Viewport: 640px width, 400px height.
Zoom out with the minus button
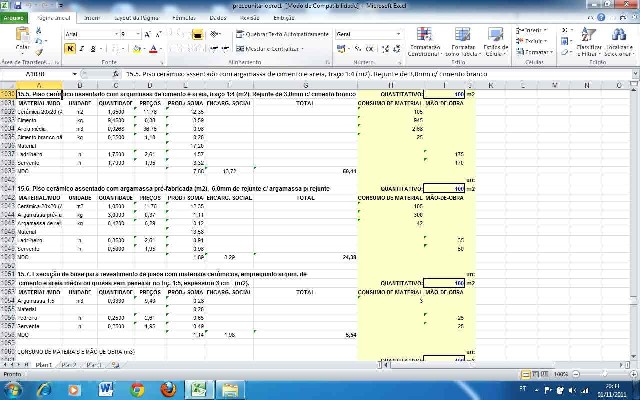point(576,374)
